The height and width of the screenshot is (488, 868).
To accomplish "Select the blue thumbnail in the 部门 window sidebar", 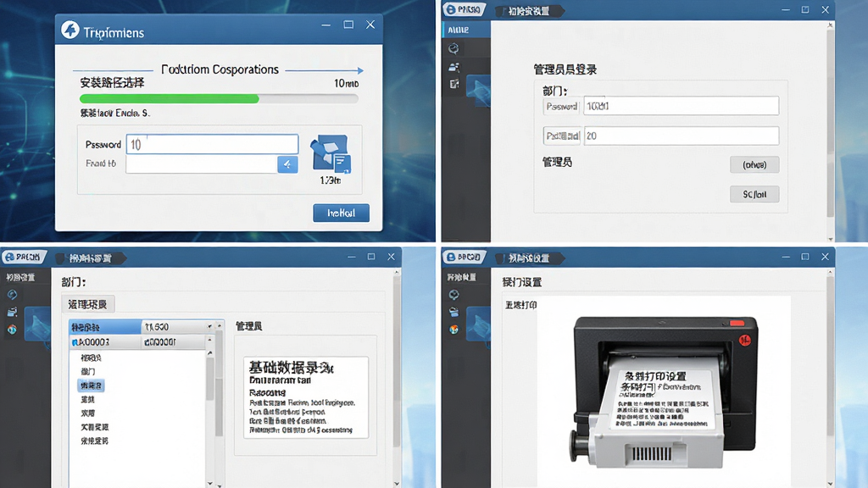I will tap(37, 324).
